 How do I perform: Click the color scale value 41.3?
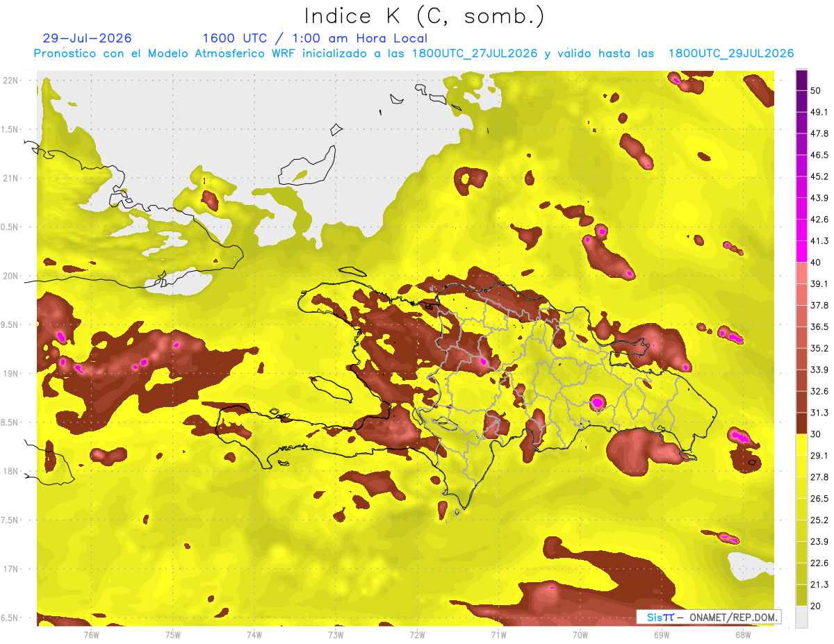pyautogui.click(x=819, y=241)
